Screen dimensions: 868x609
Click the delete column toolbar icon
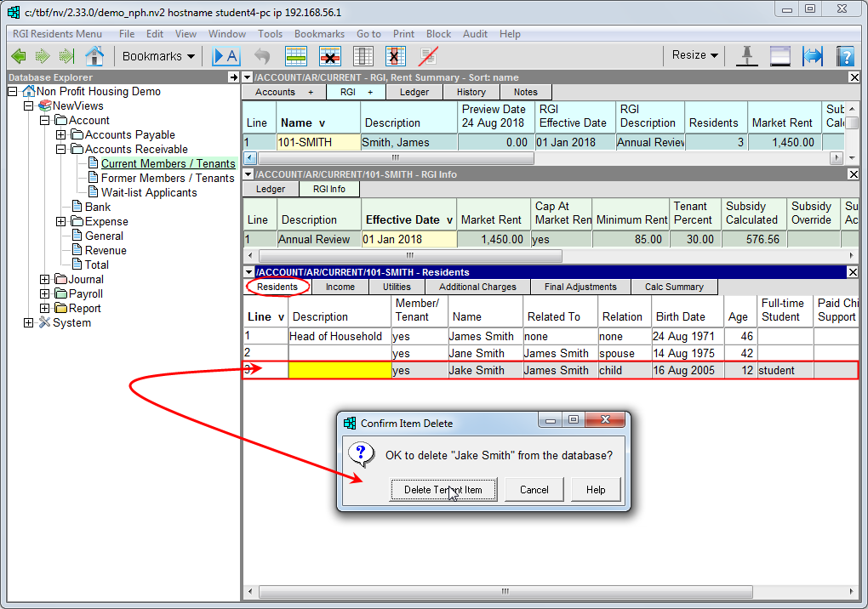pos(394,56)
